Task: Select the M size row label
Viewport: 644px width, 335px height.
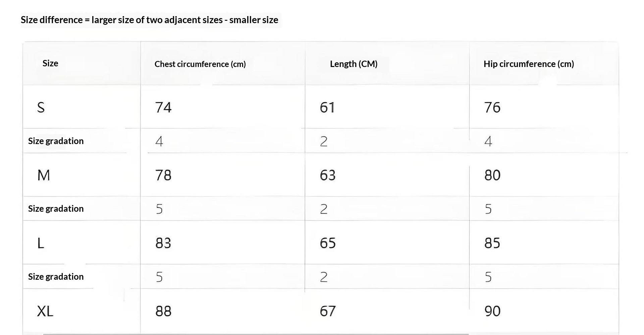Action: (x=44, y=175)
